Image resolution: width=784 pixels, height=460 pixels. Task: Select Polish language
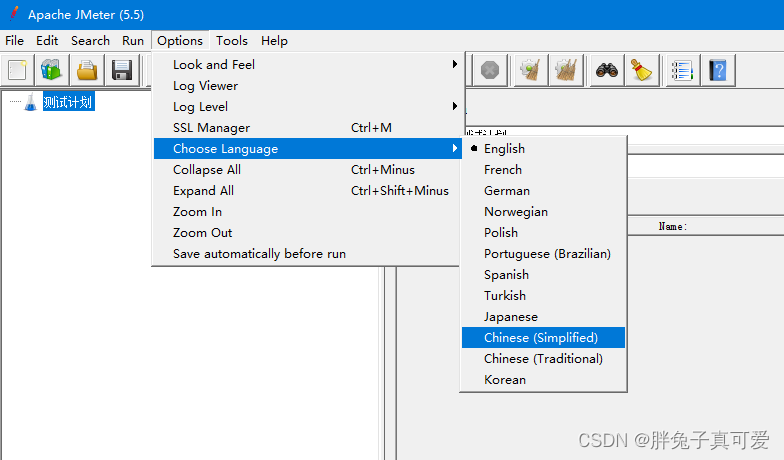click(543, 232)
